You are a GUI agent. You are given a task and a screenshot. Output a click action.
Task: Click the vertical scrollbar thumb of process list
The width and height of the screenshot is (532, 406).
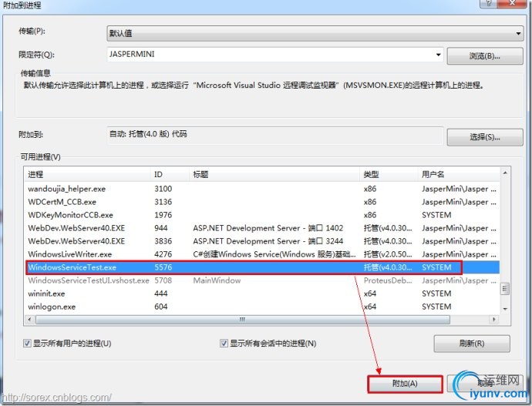coord(505,289)
